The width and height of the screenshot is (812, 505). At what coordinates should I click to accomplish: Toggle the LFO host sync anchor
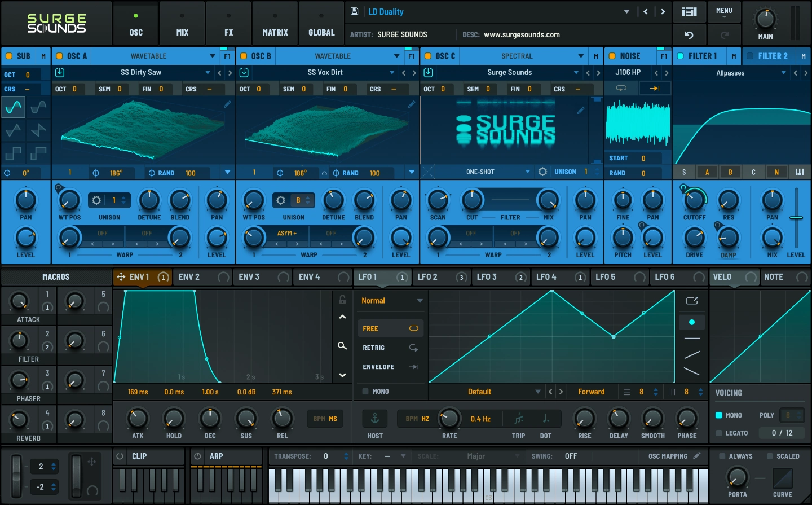point(374,419)
